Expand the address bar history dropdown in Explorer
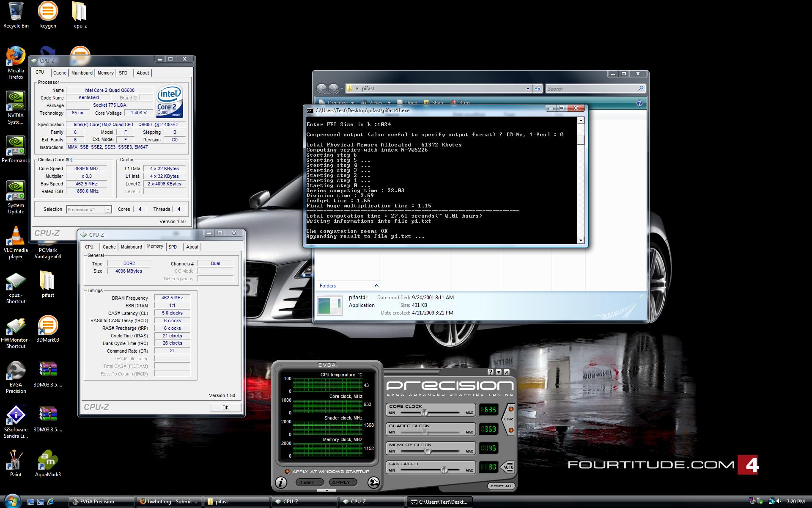Screen dimensions: 812x508 tap(528, 88)
